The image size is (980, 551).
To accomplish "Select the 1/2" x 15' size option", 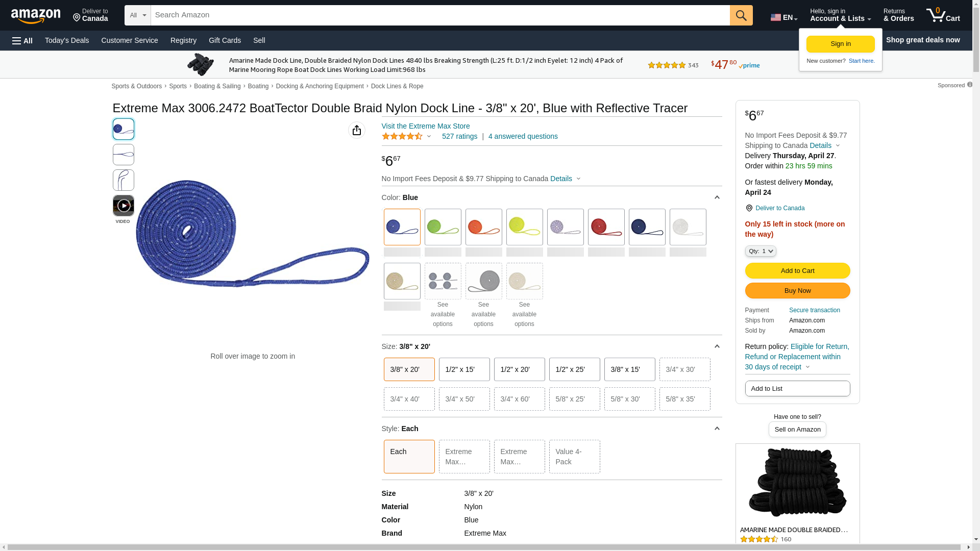I will click(x=464, y=369).
